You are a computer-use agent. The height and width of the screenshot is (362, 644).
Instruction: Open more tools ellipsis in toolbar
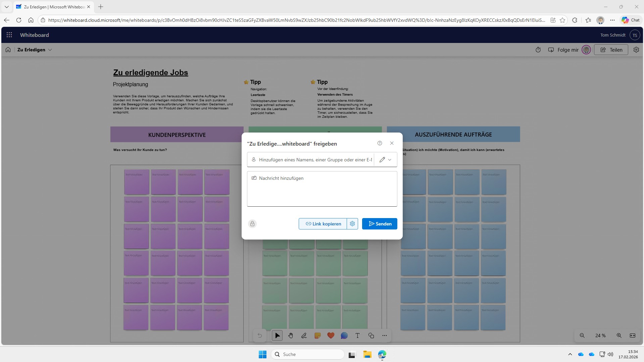point(384,335)
